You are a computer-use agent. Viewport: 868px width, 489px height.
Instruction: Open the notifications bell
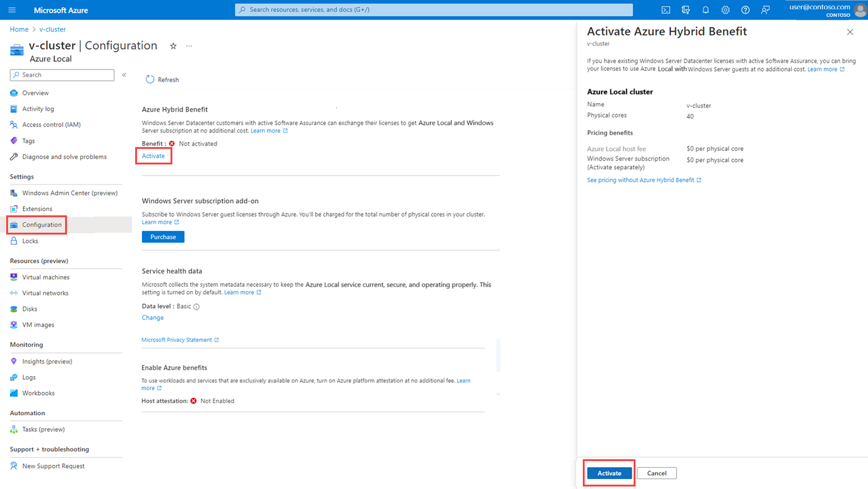(706, 10)
